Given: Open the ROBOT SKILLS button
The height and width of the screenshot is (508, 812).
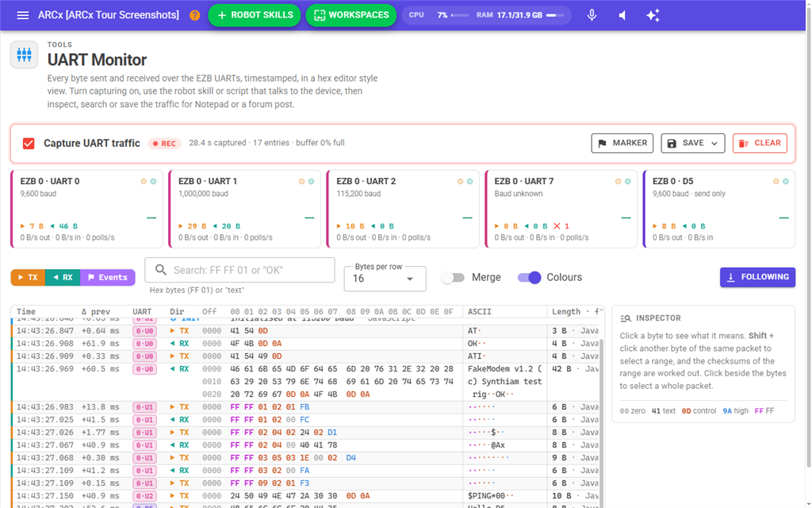Looking at the screenshot, I should (x=255, y=15).
